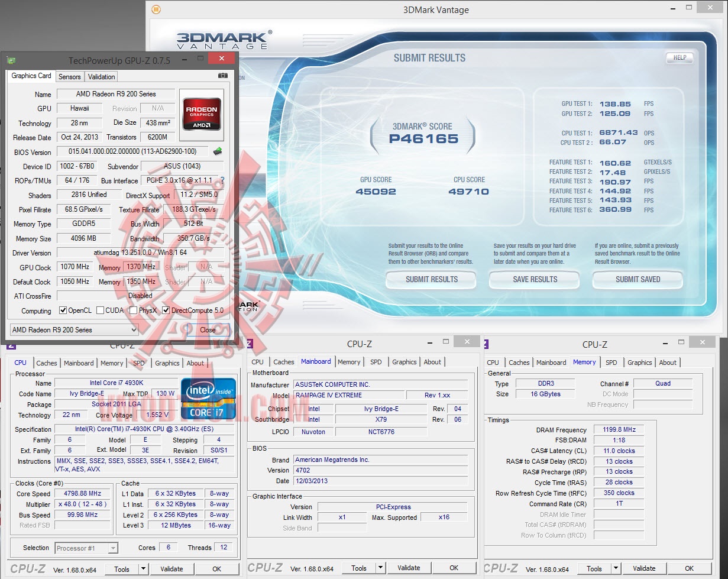The width and height of the screenshot is (728, 579).
Task: Open SPD tab in left CPU-Z window
Action: [x=139, y=363]
